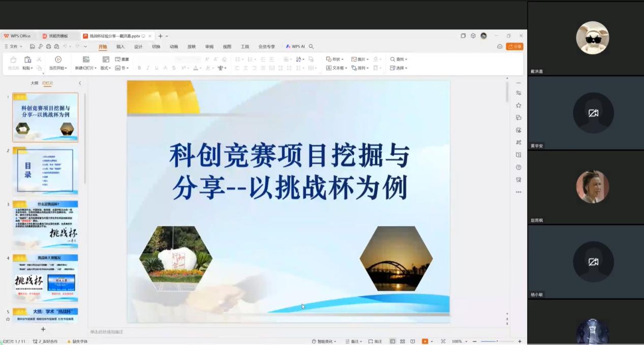This screenshot has width=644, height=345.
Task: Click the 新建幻灯片 new slide icon
Action: (x=86, y=60)
